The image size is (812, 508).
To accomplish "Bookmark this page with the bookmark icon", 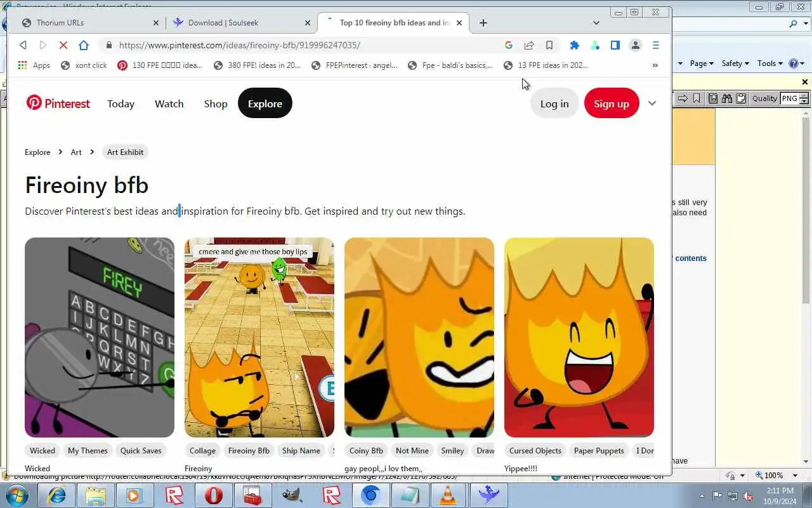I will 549,45.
